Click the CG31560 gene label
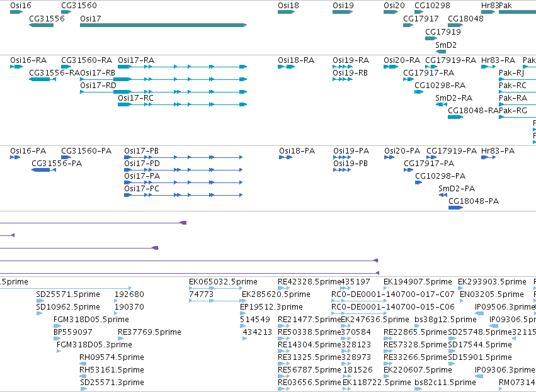 (79, 6)
